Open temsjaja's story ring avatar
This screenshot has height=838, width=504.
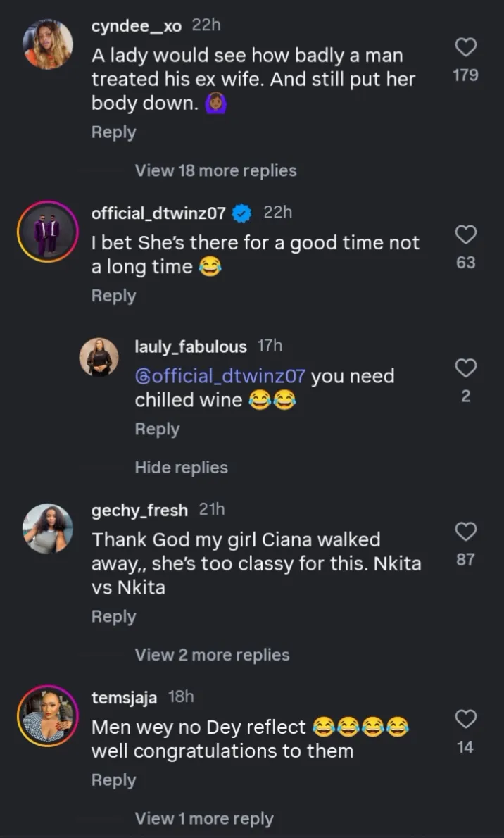click(48, 715)
